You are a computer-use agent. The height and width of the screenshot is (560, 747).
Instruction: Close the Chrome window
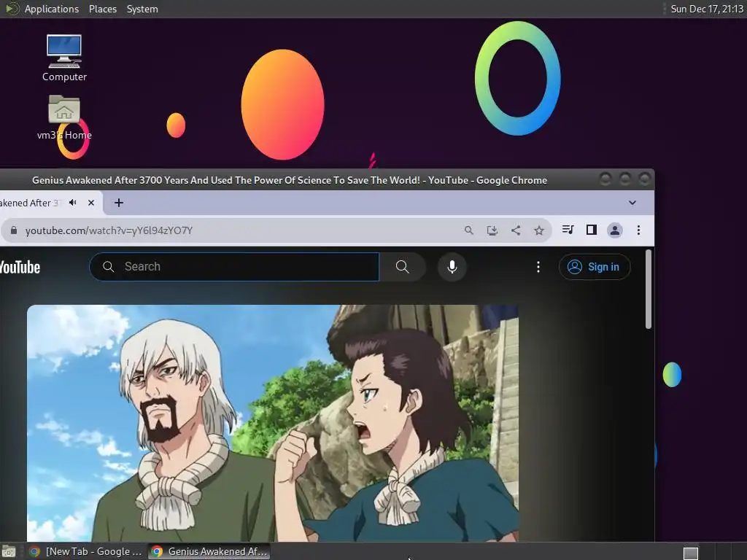tap(644, 179)
